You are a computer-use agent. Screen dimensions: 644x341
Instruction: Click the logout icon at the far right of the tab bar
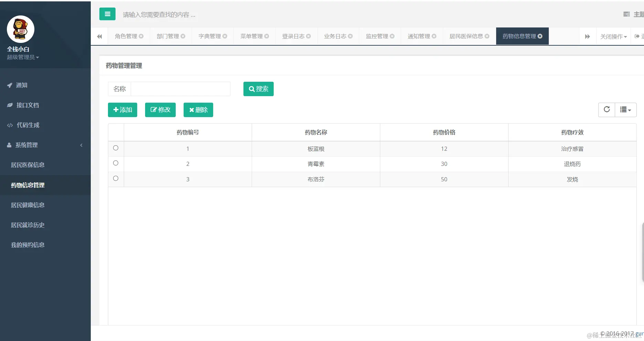pyautogui.click(x=638, y=36)
